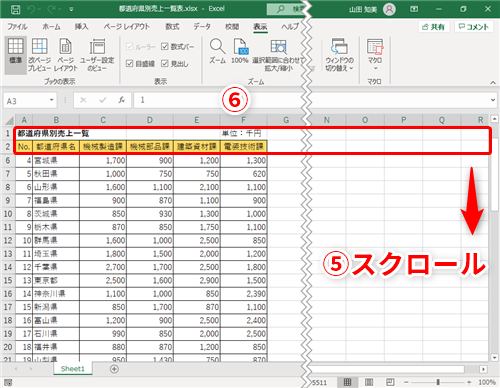Click vertical scrollbar down arrow
Viewport: 500px width, 388px height.
point(495,358)
